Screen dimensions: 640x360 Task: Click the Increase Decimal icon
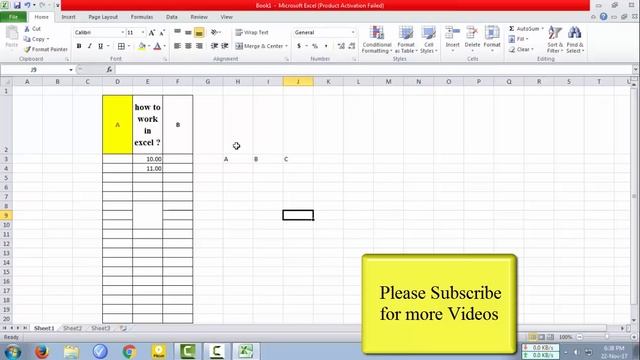point(341,46)
